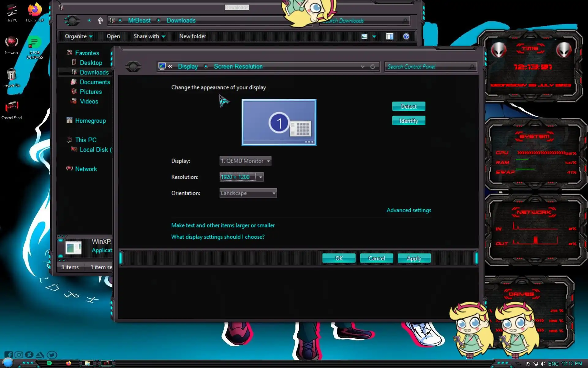
Task: Click the refresh icon in address bar
Action: pos(372,67)
